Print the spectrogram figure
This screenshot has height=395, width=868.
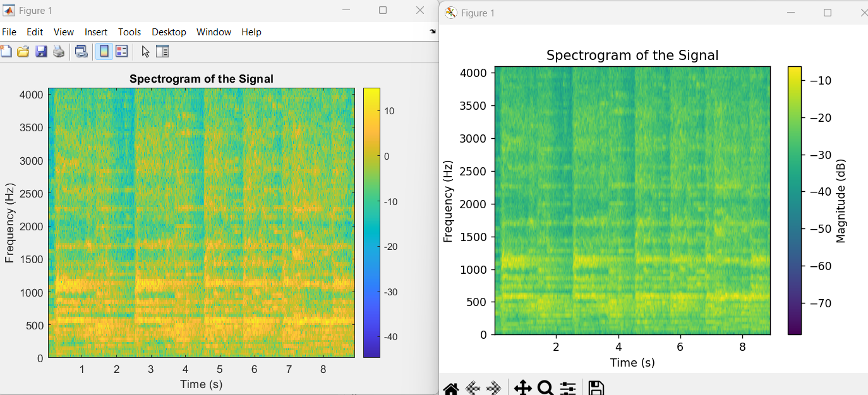[x=58, y=51]
